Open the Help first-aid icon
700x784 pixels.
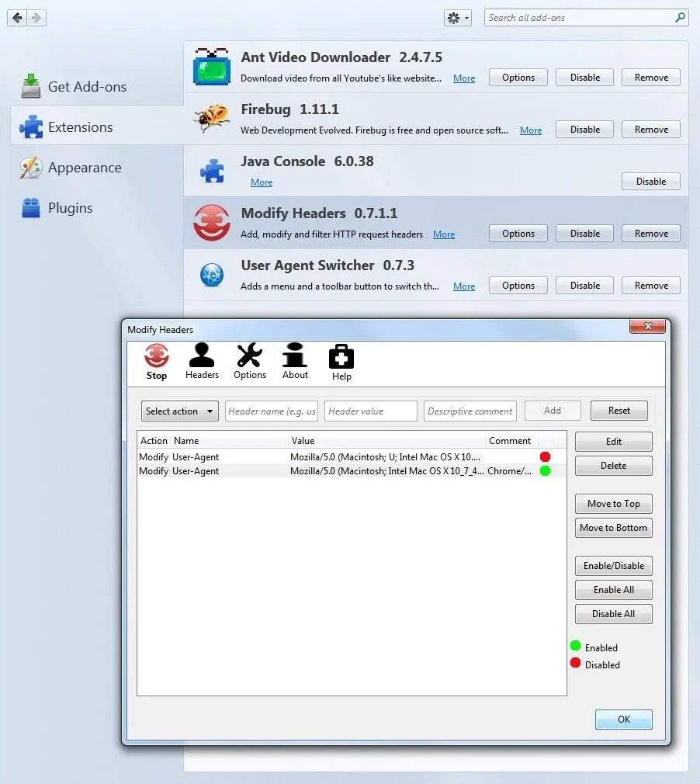point(341,356)
